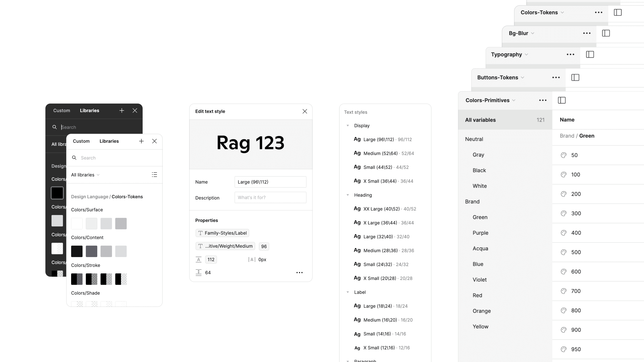Toggle list view icon beside All libraries
Screen dimensions: 644x362
(x=154, y=175)
